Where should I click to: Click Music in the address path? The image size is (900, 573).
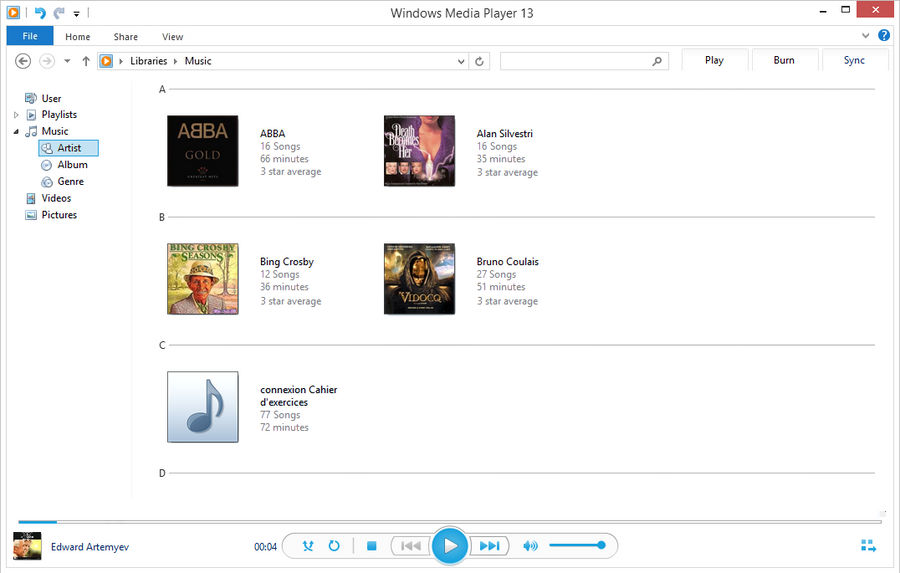pyautogui.click(x=198, y=61)
